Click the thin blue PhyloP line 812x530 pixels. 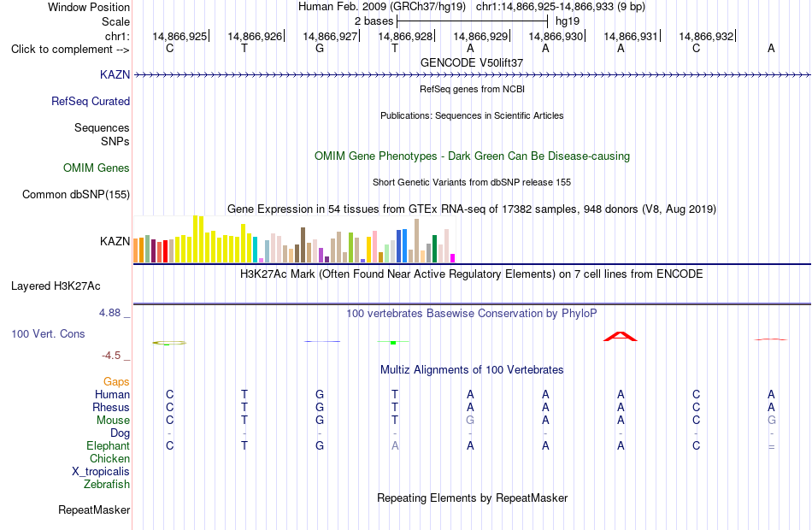pyautogui.click(x=322, y=341)
